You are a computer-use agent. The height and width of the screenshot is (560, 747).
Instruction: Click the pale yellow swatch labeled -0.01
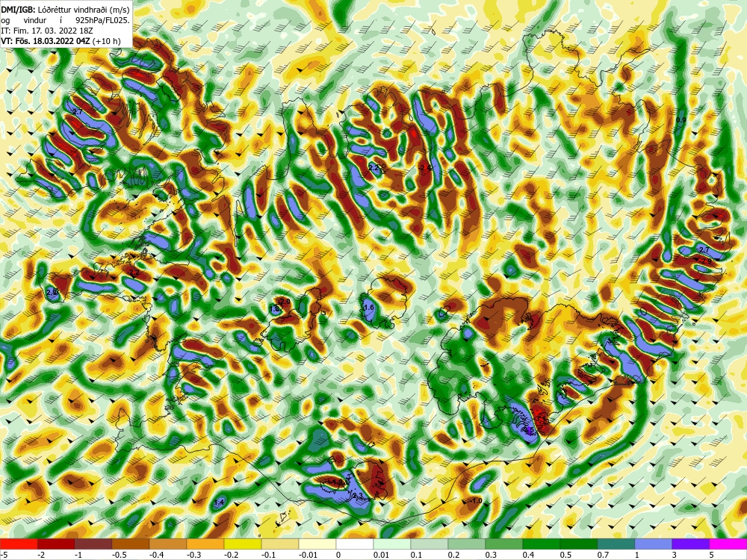[x=317, y=544]
